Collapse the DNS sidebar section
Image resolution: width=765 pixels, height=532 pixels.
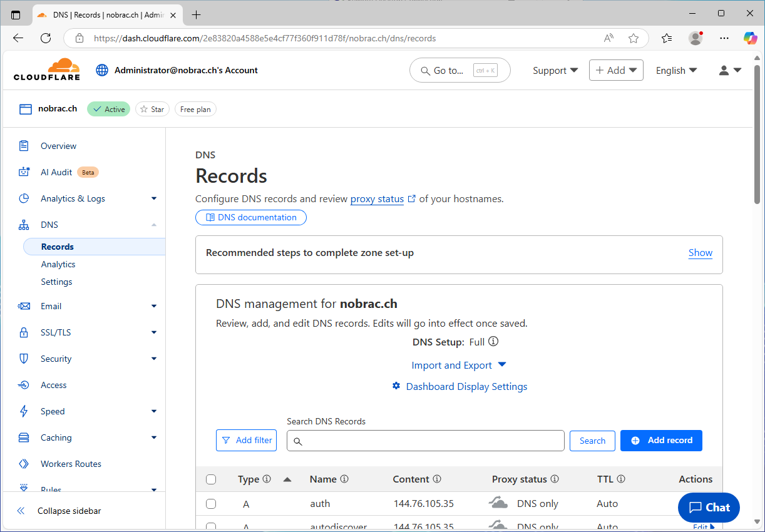tap(154, 225)
